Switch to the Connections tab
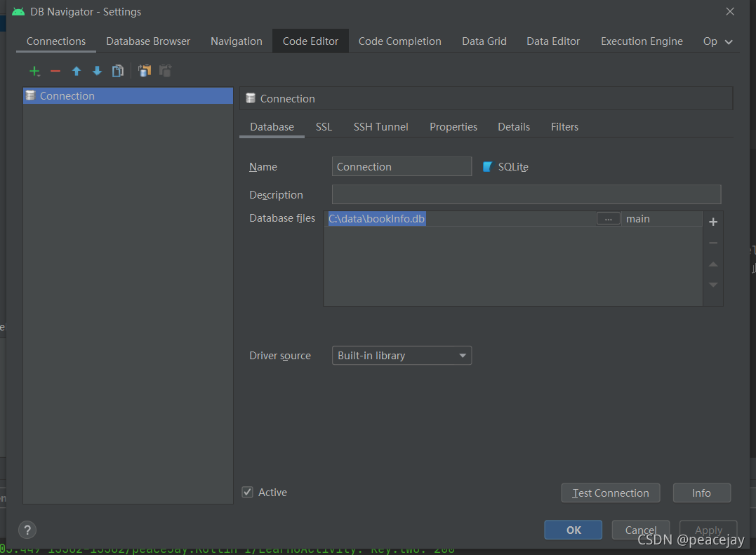 (56, 41)
